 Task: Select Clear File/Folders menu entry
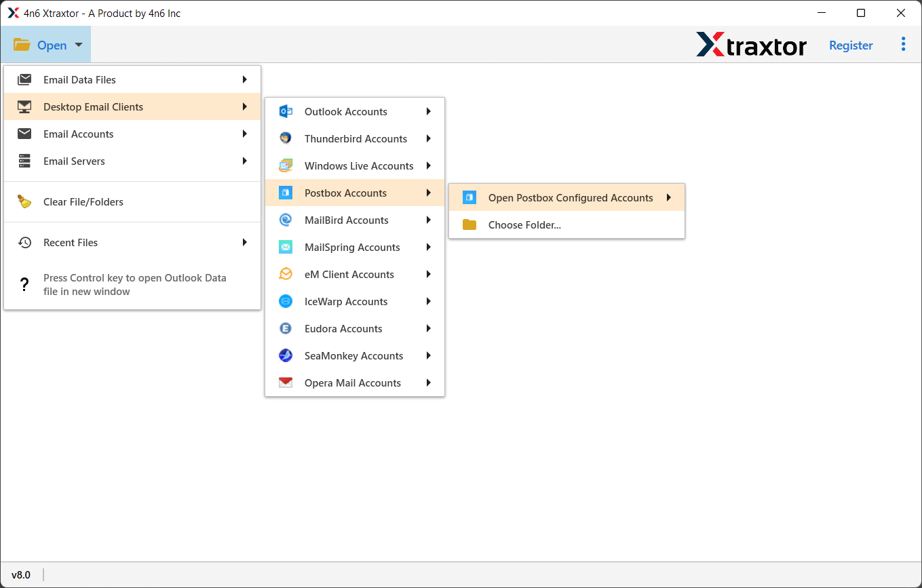[132, 201]
